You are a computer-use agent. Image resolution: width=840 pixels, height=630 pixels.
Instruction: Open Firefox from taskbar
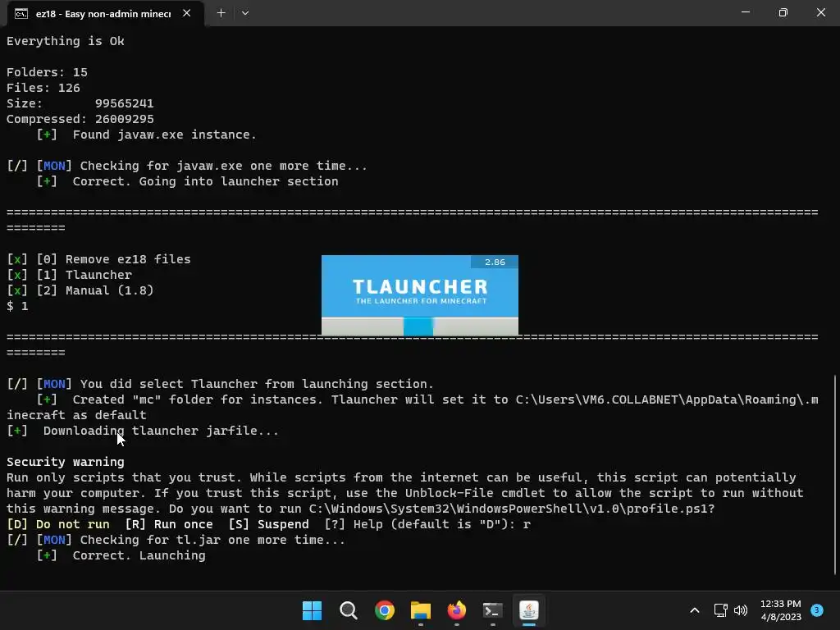456,610
